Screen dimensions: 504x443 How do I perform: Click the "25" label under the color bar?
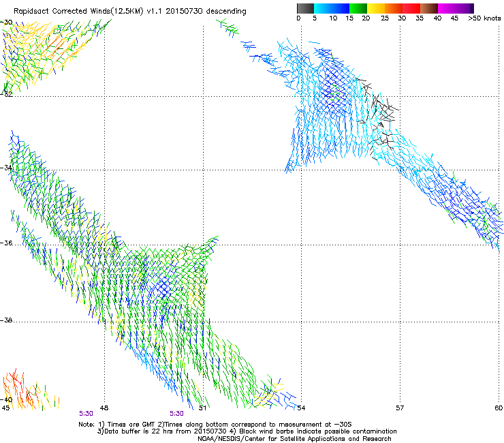tap(385, 18)
